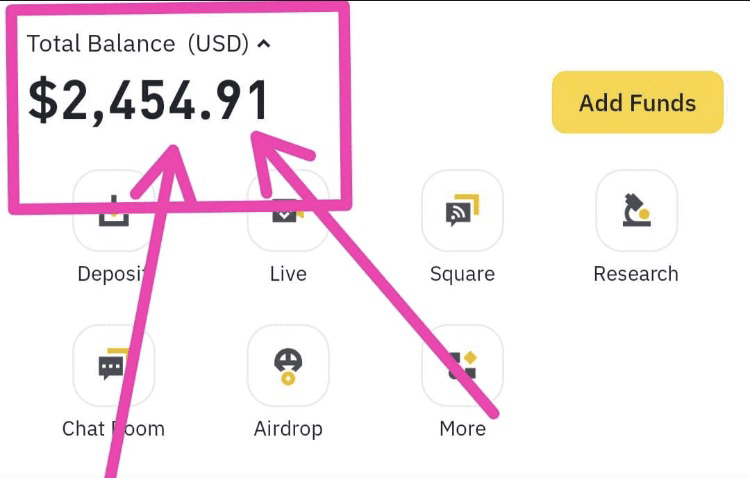
Task: Select the Square label text
Action: click(x=461, y=274)
